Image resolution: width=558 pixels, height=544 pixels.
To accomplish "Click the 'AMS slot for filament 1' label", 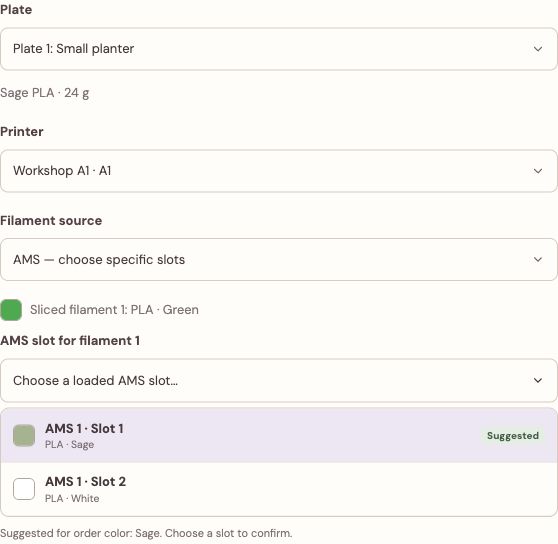I will tap(70, 340).
